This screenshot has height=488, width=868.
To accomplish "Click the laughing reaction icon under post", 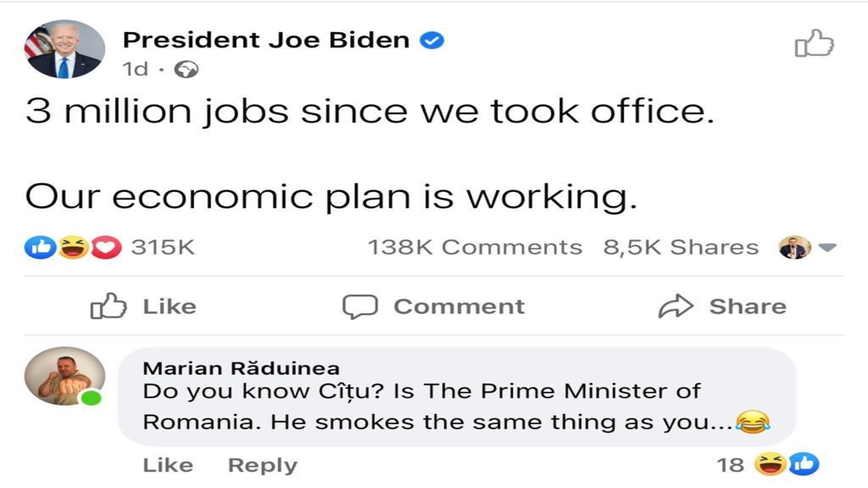I will (73, 247).
